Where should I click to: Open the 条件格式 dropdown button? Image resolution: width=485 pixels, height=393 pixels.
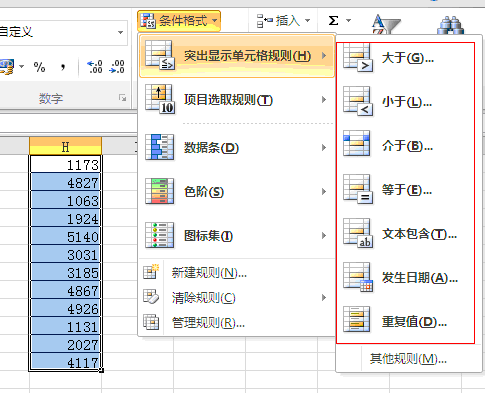click(179, 21)
